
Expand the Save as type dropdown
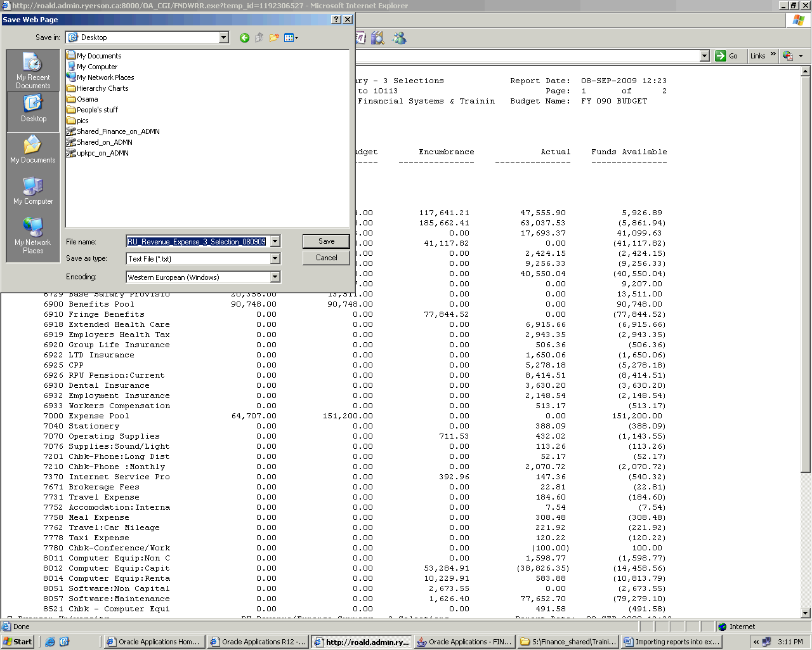tap(275, 259)
